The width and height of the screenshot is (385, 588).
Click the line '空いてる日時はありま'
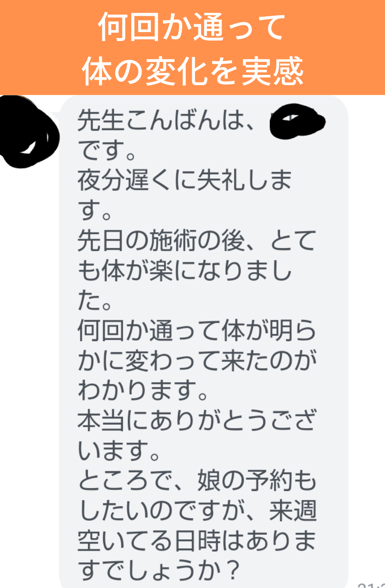(x=197, y=540)
